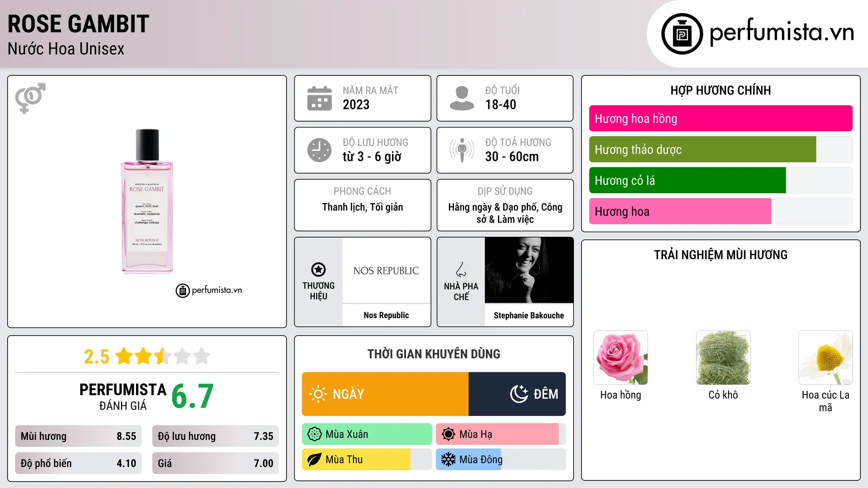Image resolution: width=868 pixels, height=488 pixels.
Task: Click the PHONG CÁCH label
Action: (x=362, y=191)
